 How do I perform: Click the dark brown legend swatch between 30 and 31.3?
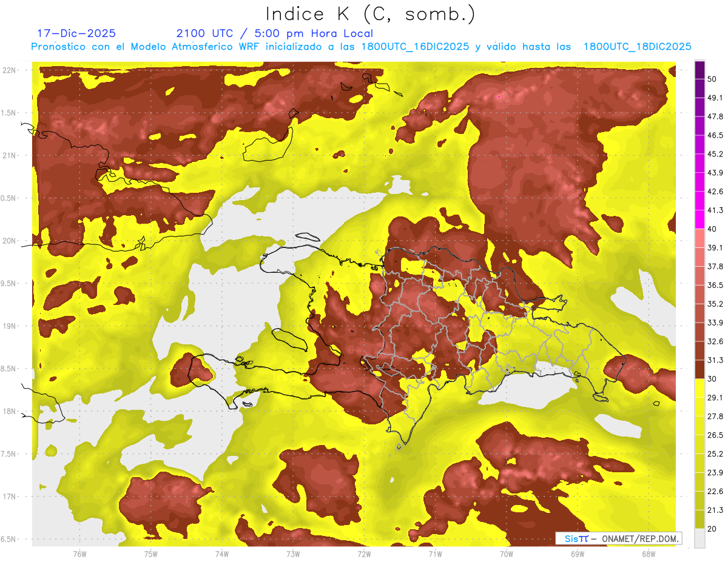click(699, 369)
